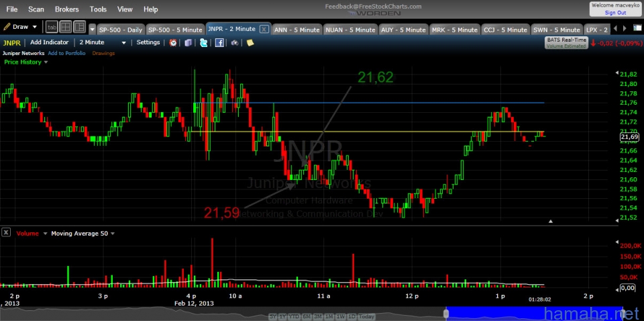Select the YTD time range

[294, 316]
